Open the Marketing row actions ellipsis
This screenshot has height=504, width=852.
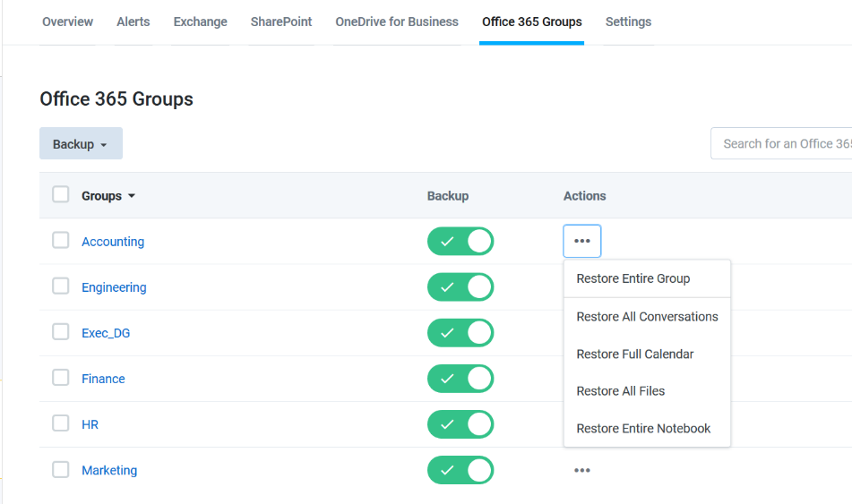pos(582,470)
